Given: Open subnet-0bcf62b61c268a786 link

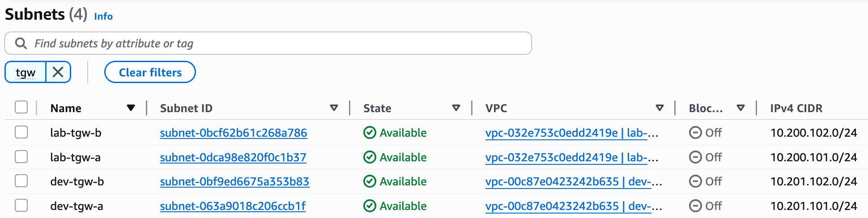Looking at the screenshot, I should [234, 133].
